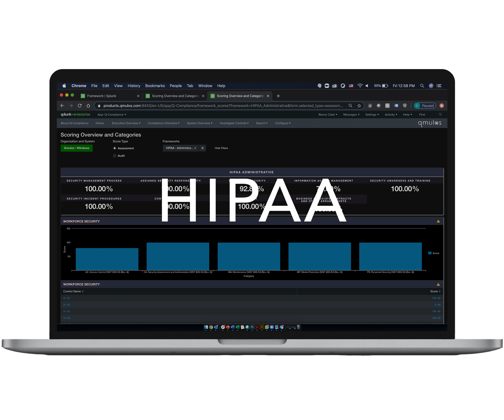This screenshot has height=420, width=504.
Task: Open Chrome Bookmarks menu
Action: (155, 86)
